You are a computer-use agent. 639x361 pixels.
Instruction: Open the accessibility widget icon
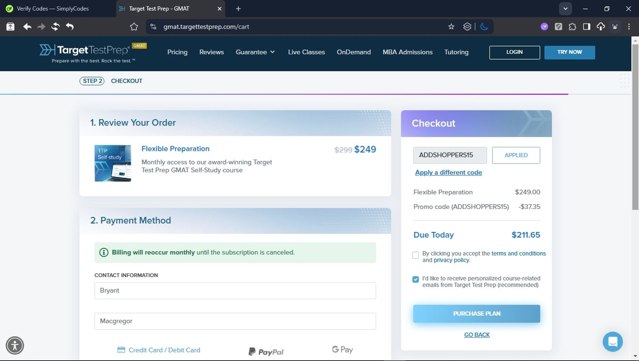click(15, 346)
